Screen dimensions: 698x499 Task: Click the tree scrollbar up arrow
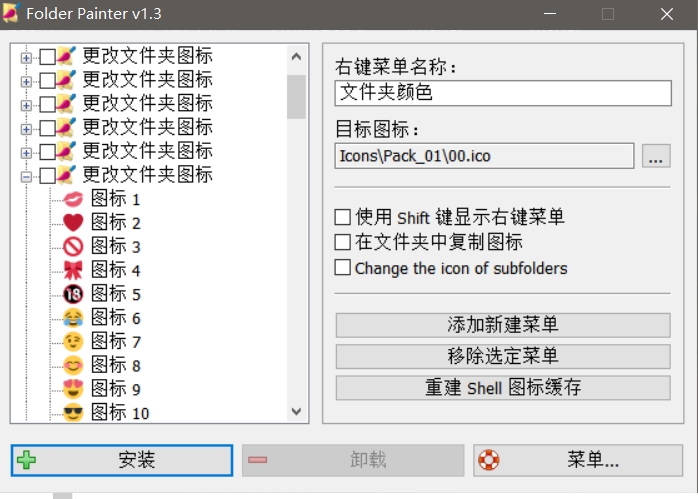point(296,57)
